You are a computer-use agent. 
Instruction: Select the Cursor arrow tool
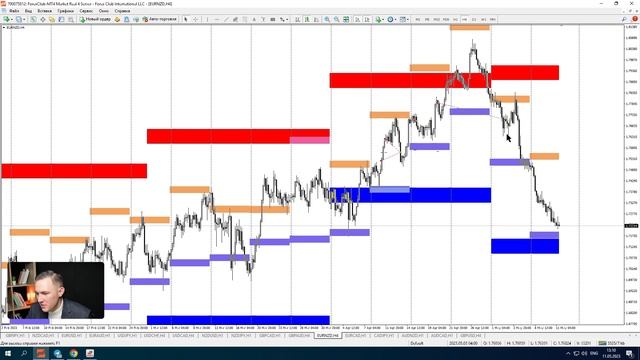coord(186,19)
